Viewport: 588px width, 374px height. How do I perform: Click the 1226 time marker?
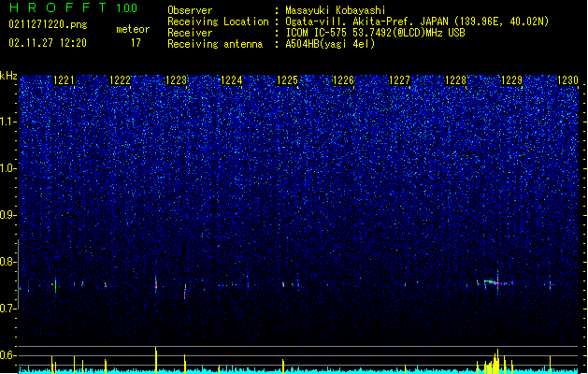[343, 80]
